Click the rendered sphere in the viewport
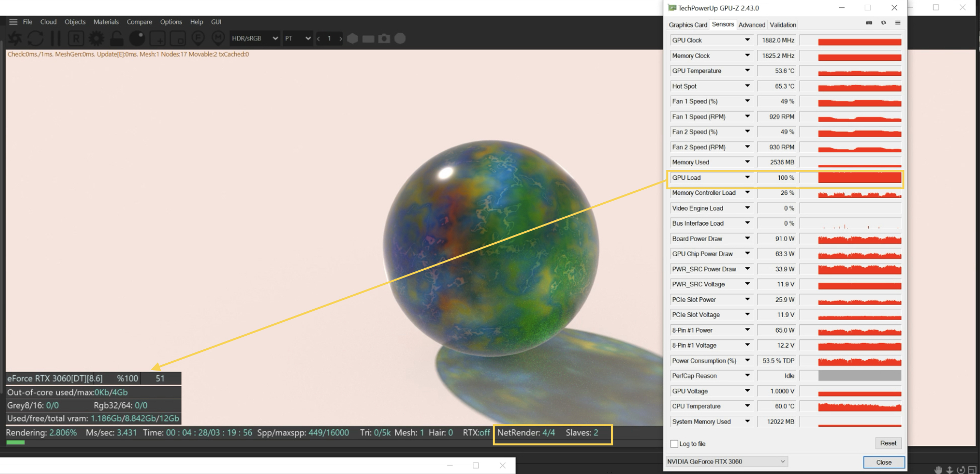The width and height of the screenshot is (980, 474). click(x=491, y=248)
